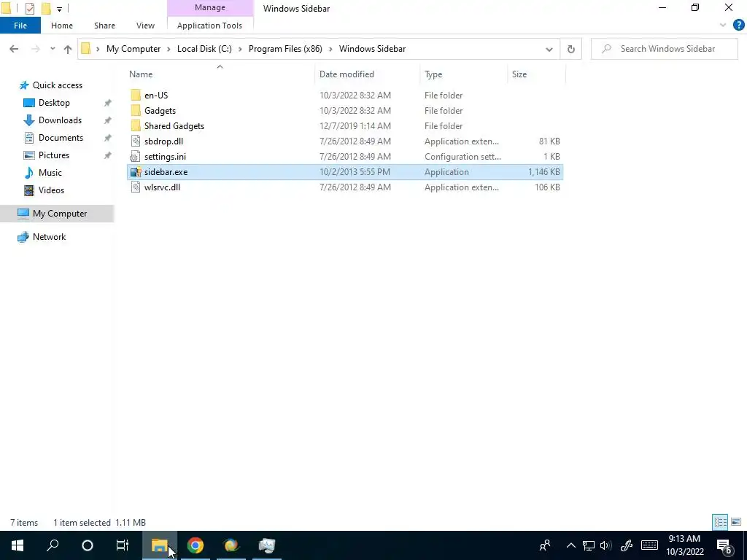Image resolution: width=747 pixels, height=560 pixels.
Task: Click the Properties quick access icon
Action: click(x=29, y=8)
